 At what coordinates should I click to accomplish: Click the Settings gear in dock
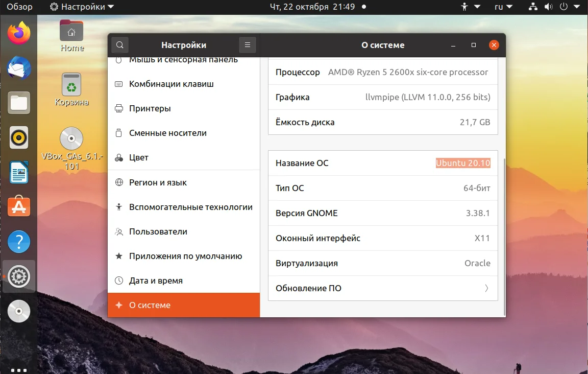[19, 276]
